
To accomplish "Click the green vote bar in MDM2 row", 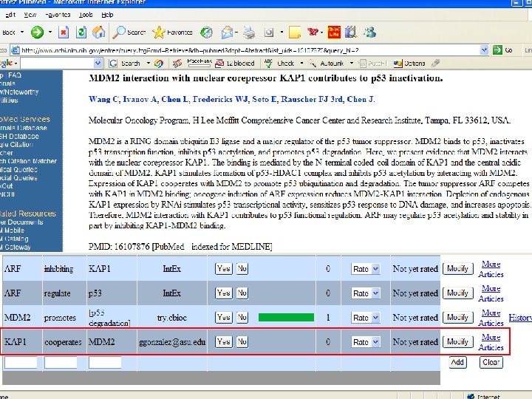I will coord(286,318).
